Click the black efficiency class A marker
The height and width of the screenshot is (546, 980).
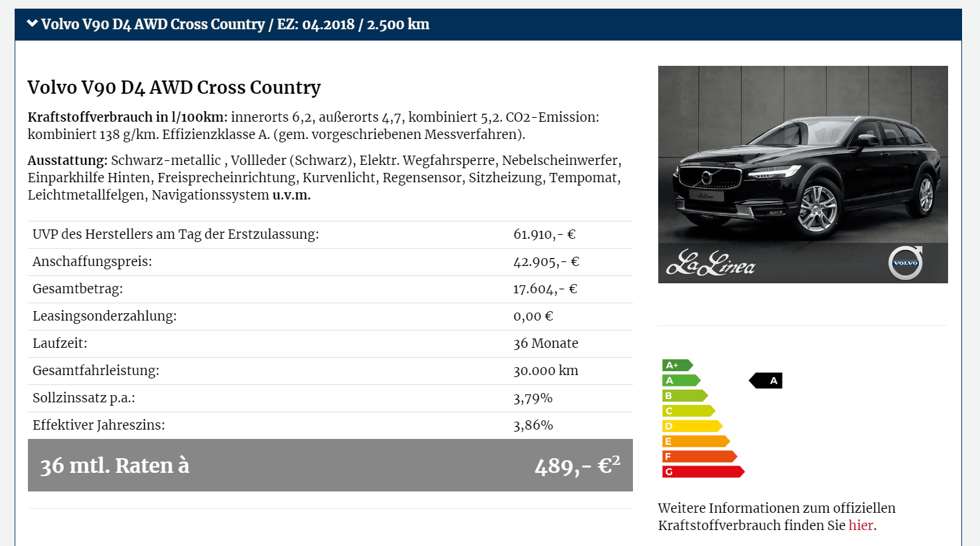[766, 380]
